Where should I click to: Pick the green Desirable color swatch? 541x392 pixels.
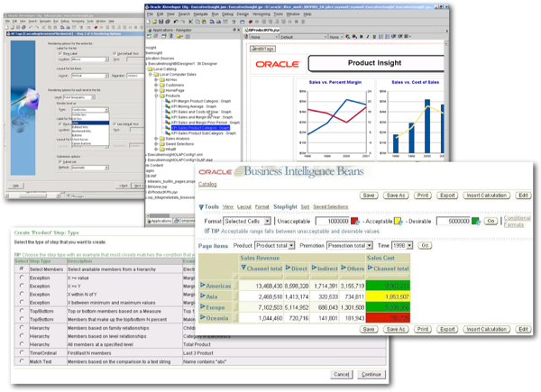(476, 221)
